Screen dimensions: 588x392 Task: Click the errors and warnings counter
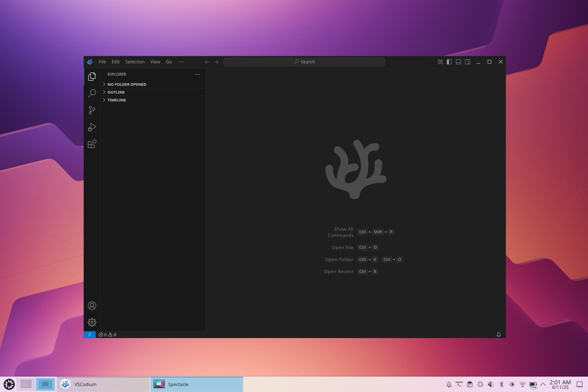pyautogui.click(x=107, y=334)
